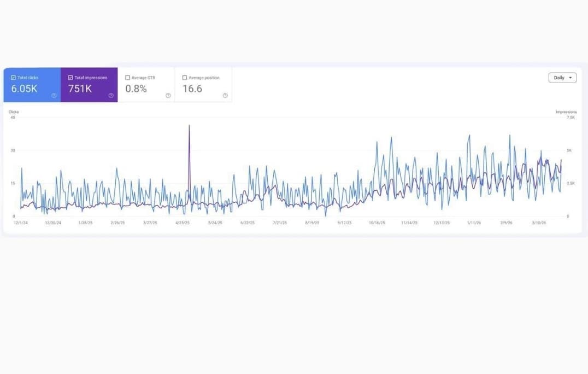Open the Total clicks help tooltip icon
The width and height of the screenshot is (588, 374).
click(54, 96)
